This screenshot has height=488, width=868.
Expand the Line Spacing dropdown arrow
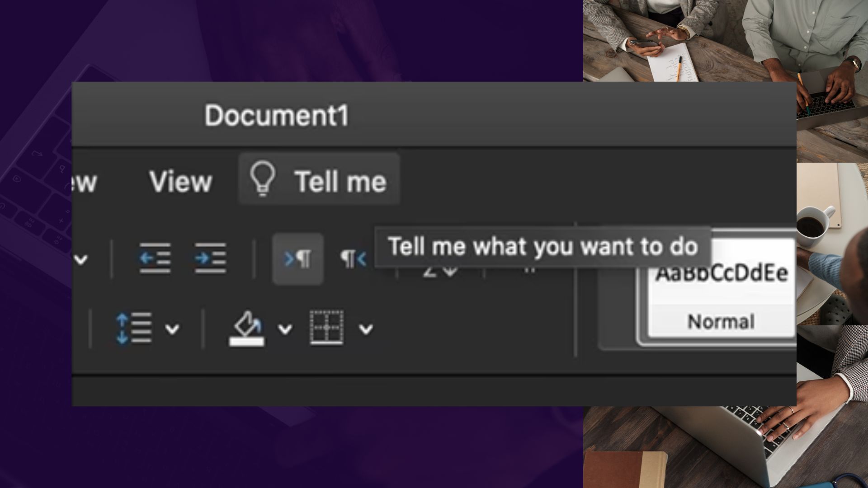(172, 329)
